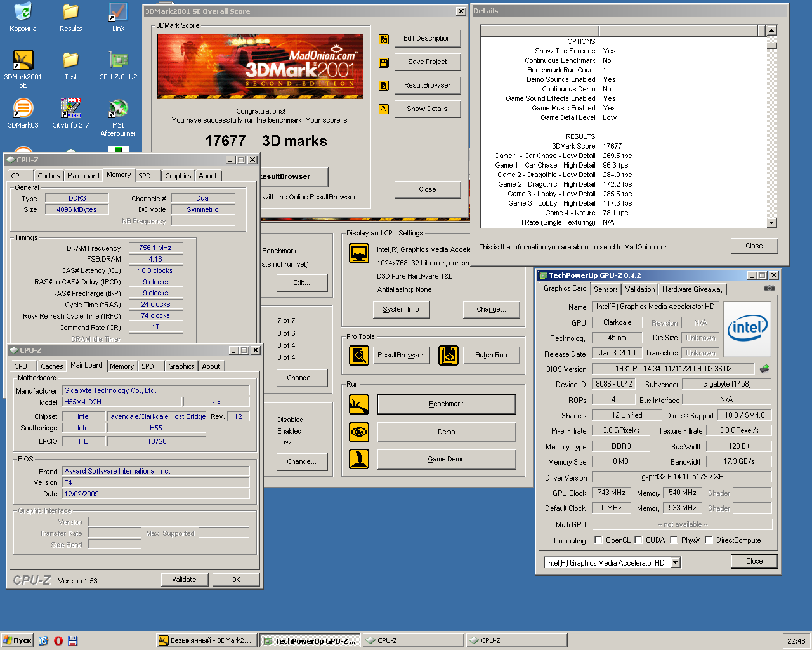Select the Caches tab in bottom CPU-Z window
The height and width of the screenshot is (650, 812).
click(x=52, y=366)
